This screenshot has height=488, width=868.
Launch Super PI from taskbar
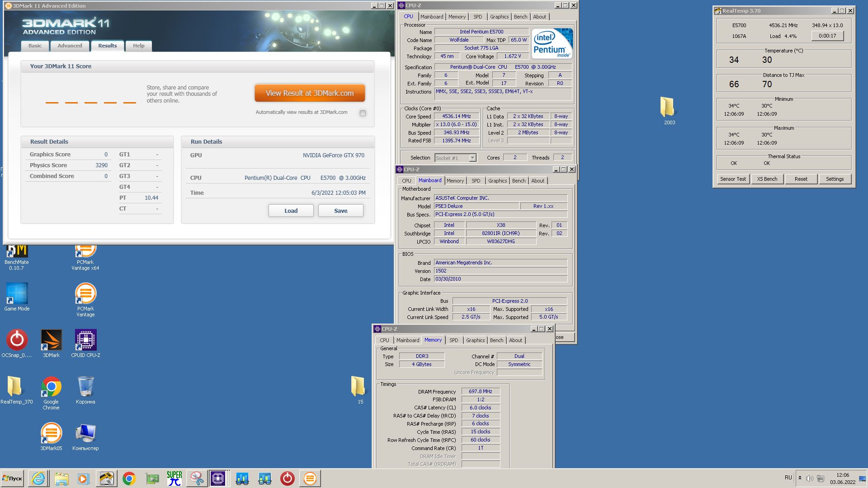point(175,479)
